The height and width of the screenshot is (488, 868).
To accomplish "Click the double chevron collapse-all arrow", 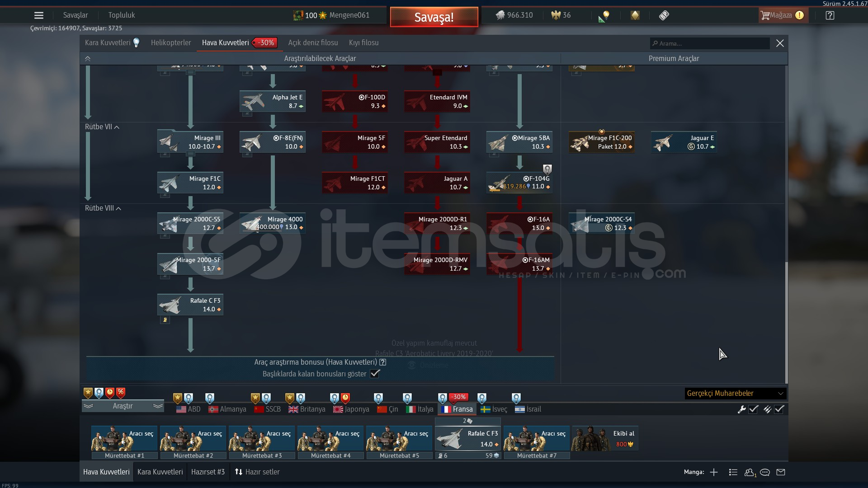I will (88, 59).
